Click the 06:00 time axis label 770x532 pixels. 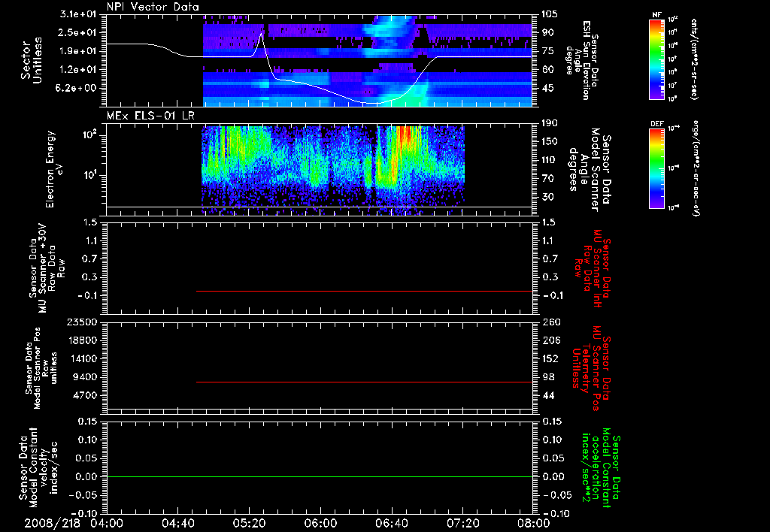320,523
